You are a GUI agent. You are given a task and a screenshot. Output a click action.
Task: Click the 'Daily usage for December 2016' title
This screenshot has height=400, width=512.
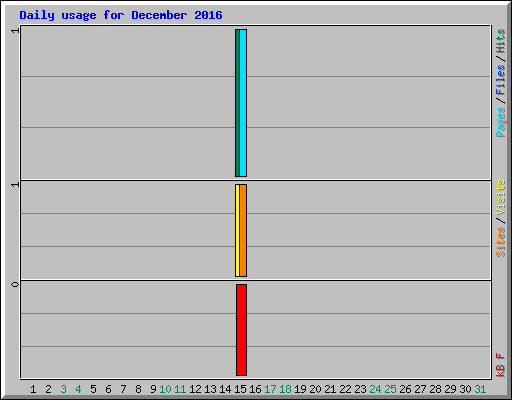pos(121,15)
